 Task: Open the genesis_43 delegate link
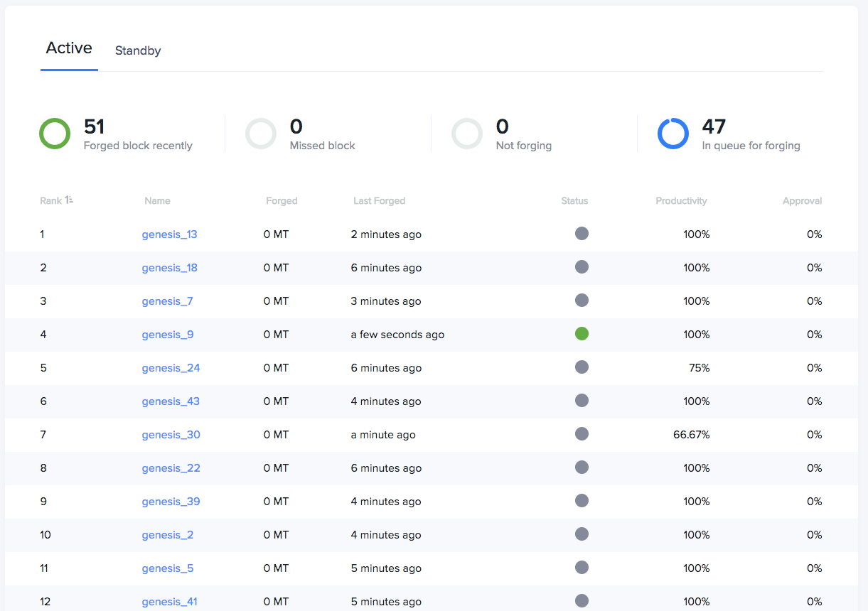(x=171, y=401)
